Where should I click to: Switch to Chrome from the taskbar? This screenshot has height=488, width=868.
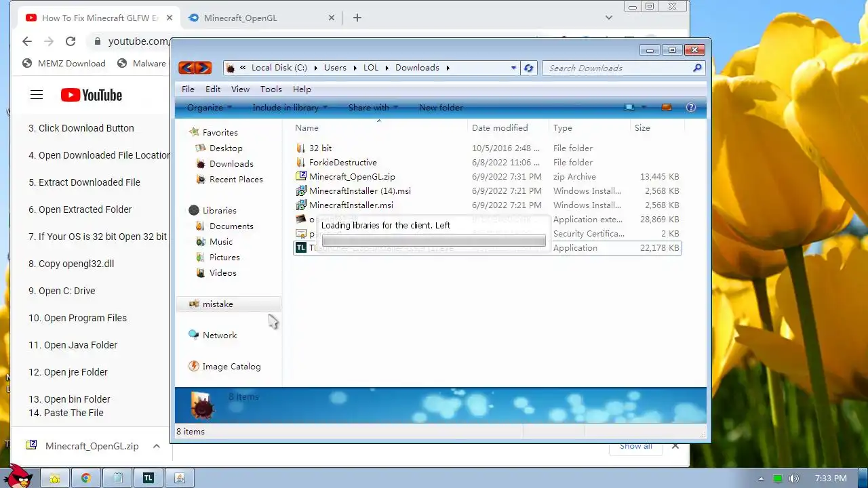click(86, 478)
